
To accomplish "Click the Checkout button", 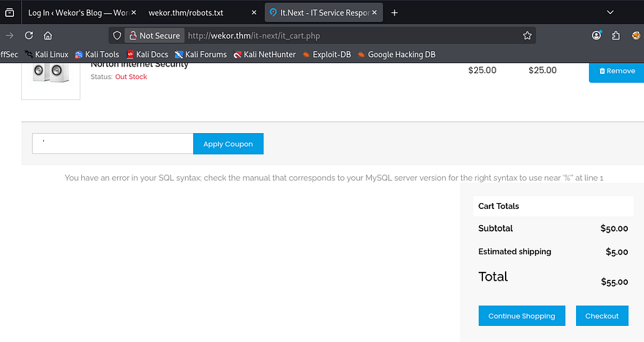I will 602,316.
